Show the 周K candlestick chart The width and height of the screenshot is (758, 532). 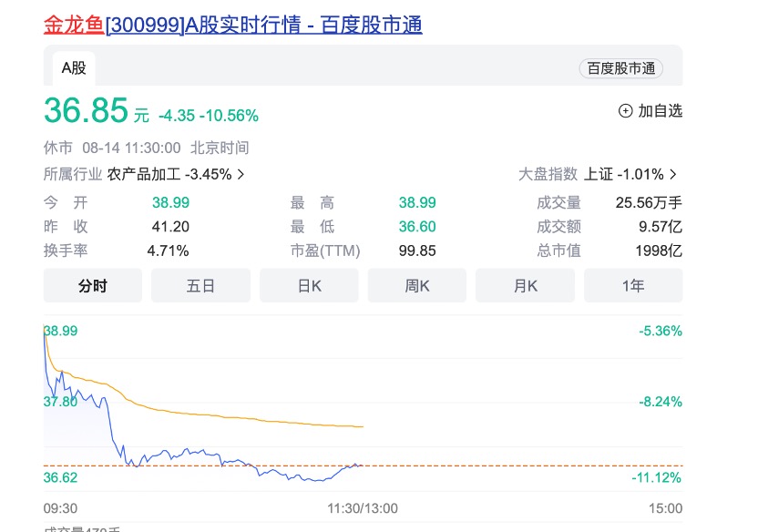[x=417, y=286]
